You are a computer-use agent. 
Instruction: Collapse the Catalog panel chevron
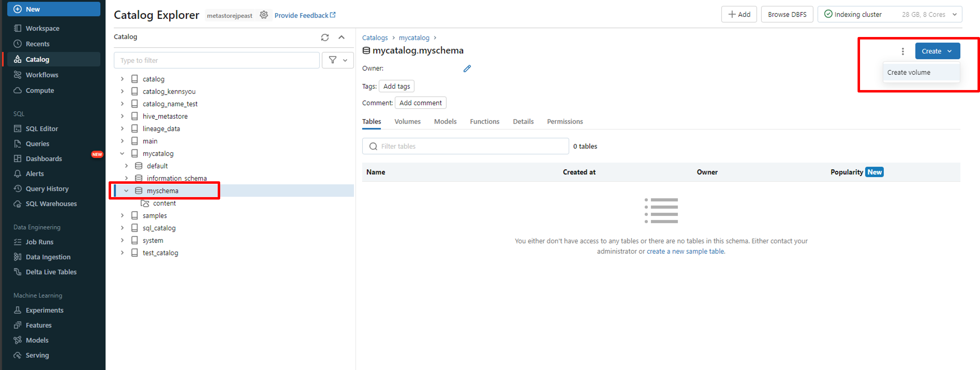341,37
